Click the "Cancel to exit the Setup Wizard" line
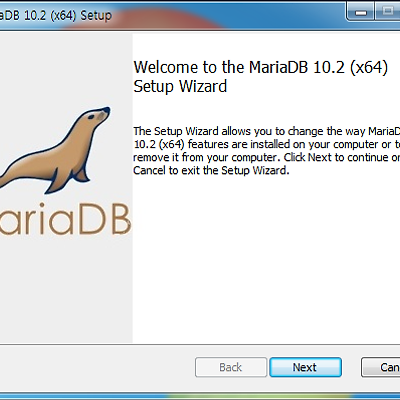 [x=211, y=170]
